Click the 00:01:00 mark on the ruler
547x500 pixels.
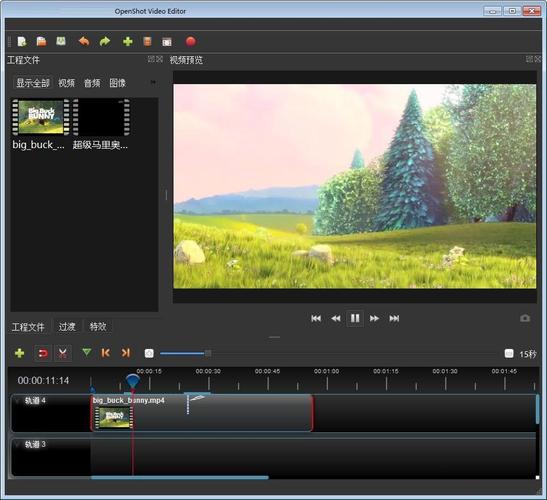pyautogui.click(x=327, y=371)
